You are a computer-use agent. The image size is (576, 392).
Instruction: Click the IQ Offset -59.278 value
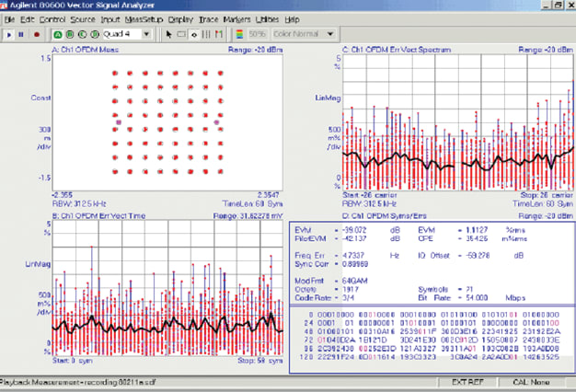pos(478,255)
